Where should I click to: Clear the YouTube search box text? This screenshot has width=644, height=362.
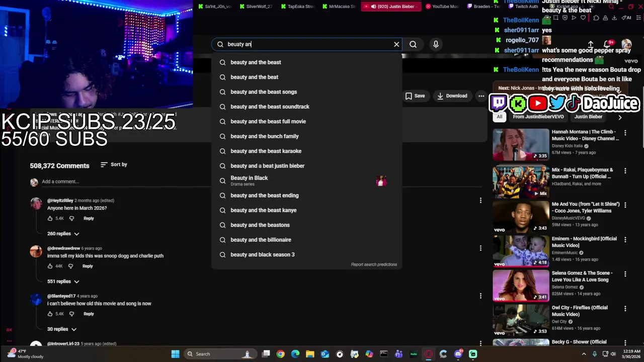[x=396, y=44]
